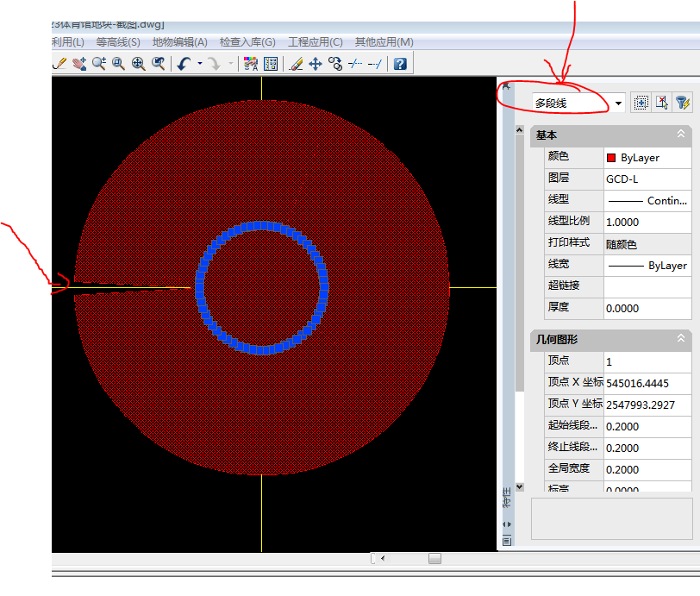Screen dimensions: 700x596
Task: Click the top grip of the blue circle
Action: click(262, 225)
